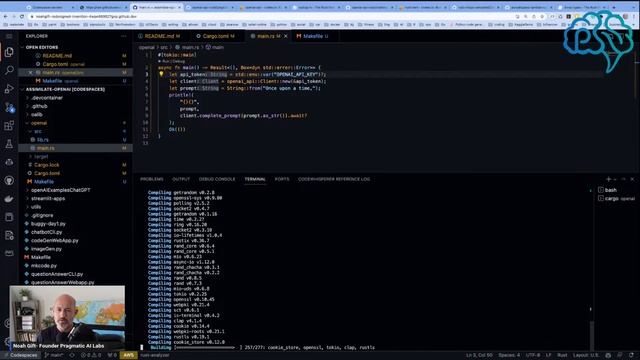Open mkcode.py in the explorer
Screen dimensions: 640x360
pyautogui.click(x=44, y=266)
